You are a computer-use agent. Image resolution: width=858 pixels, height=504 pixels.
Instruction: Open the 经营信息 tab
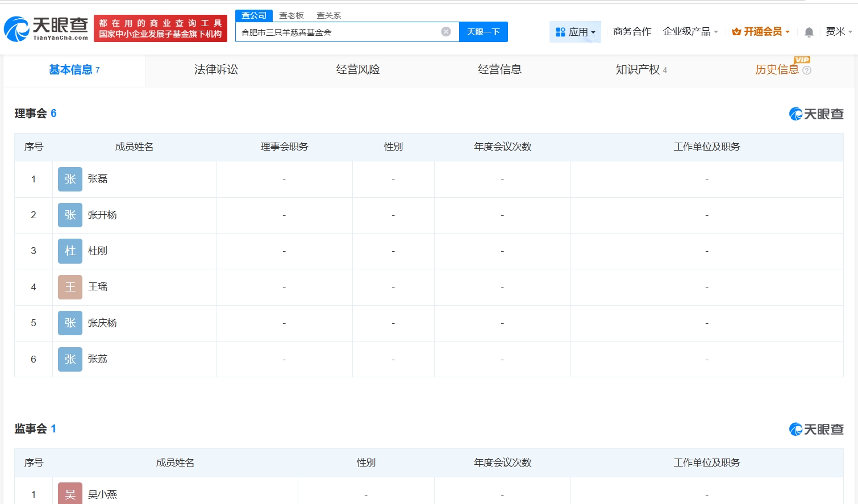coord(500,70)
